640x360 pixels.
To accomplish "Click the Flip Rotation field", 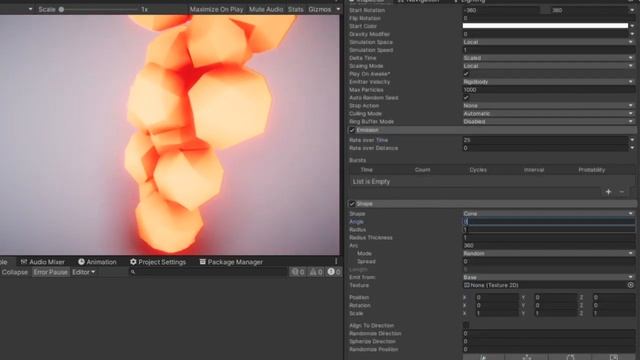I will click(549, 18).
